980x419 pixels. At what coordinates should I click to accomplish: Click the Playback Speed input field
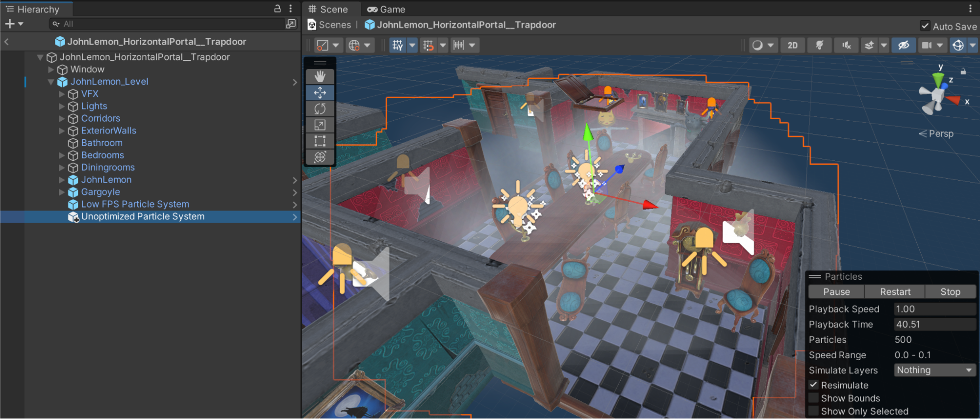(x=934, y=309)
